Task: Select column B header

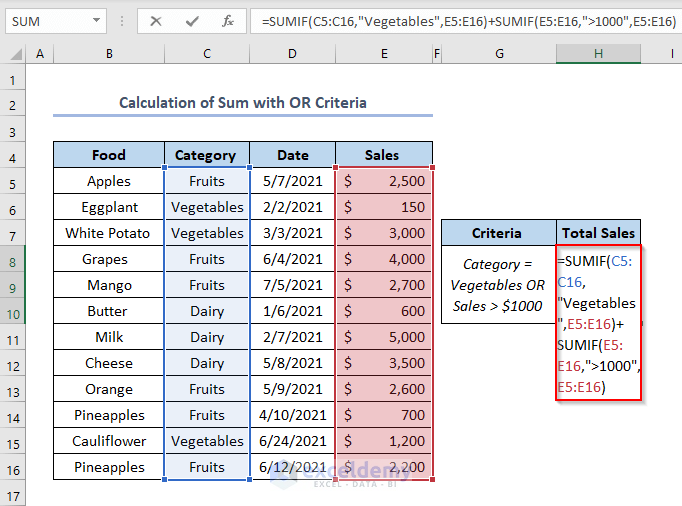Action: point(109,54)
